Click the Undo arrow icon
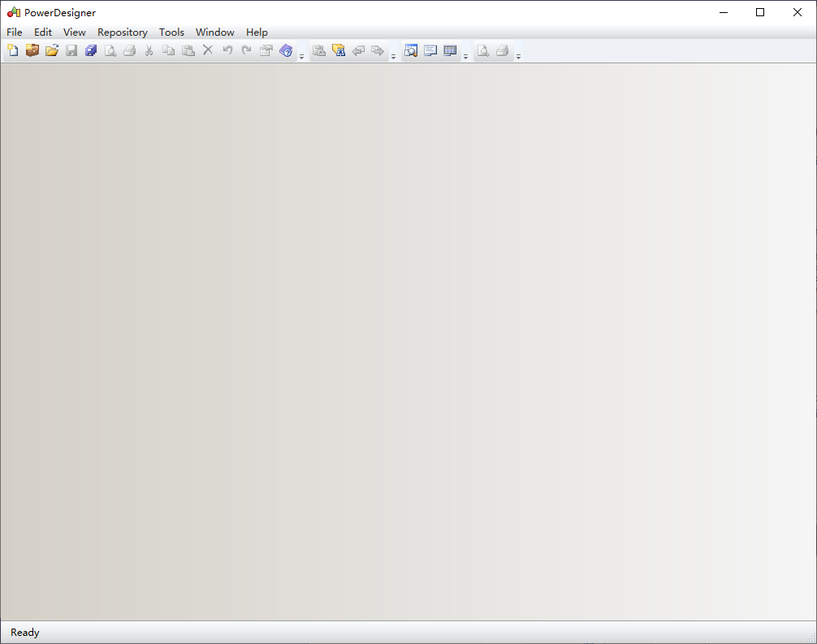Image resolution: width=817 pixels, height=644 pixels. (227, 50)
